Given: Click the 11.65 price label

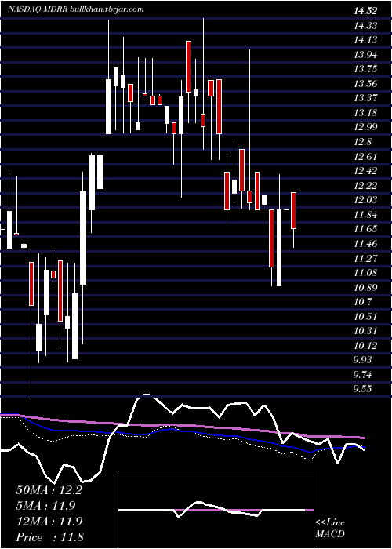Looking at the screenshot, I should tap(365, 229).
